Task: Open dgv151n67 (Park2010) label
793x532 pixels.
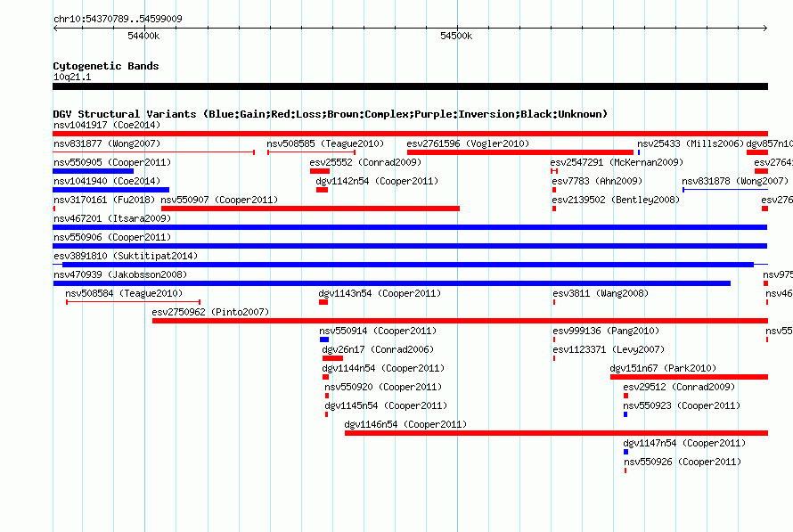Action: pyautogui.click(x=663, y=368)
